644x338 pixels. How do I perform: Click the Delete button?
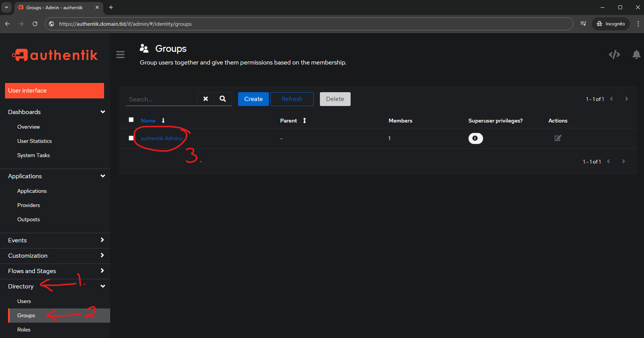point(335,99)
